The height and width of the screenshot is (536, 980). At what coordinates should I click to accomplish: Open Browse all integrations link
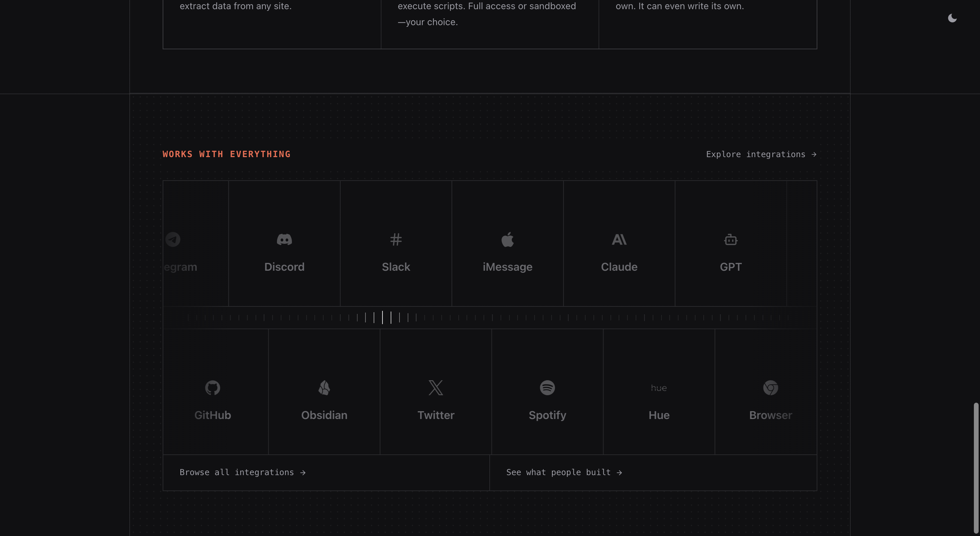click(243, 472)
